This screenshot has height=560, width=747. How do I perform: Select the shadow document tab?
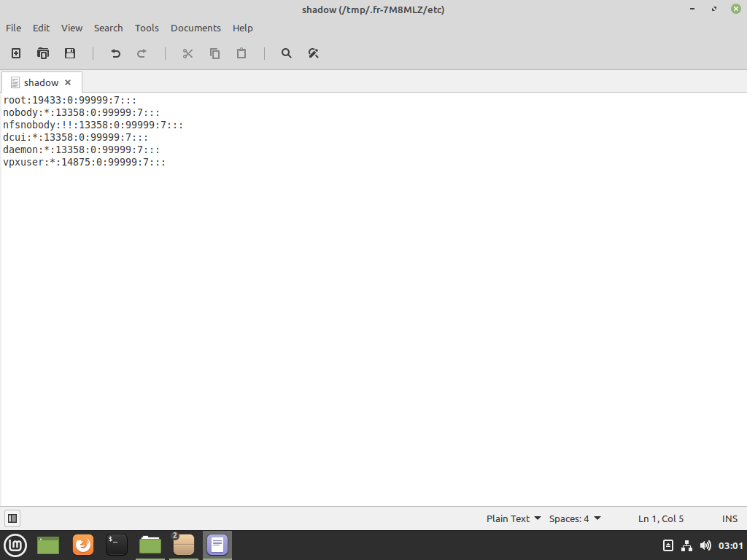click(x=41, y=83)
